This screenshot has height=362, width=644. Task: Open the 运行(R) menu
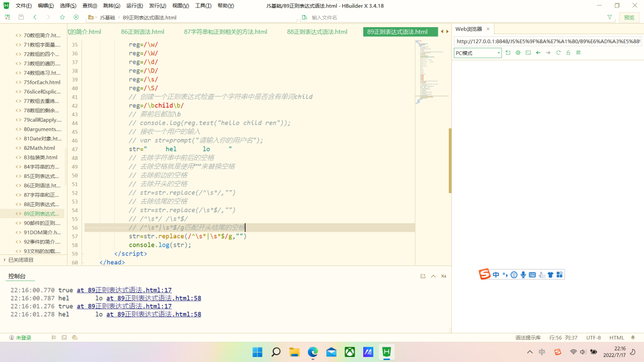pos(134,6)
